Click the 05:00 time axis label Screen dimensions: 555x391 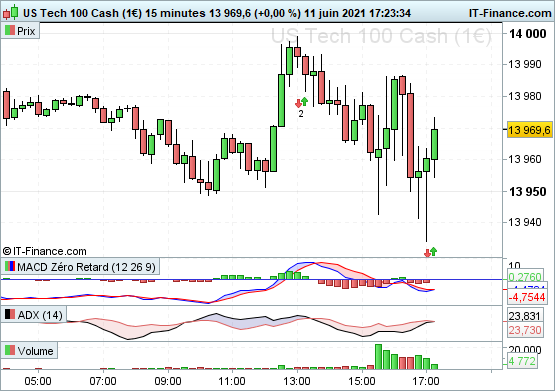tap(38, 381)
